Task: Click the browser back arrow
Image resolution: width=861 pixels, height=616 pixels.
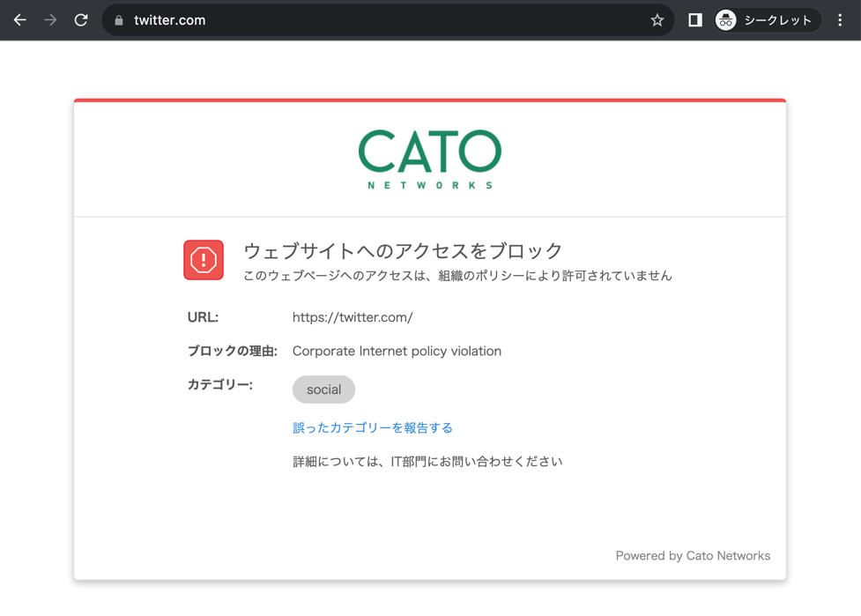Action: [x=19, y=20]
